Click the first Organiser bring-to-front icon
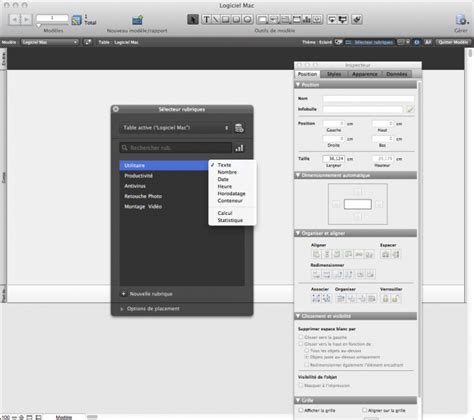This screenshot has width=474, height=420. pos(341,298)
